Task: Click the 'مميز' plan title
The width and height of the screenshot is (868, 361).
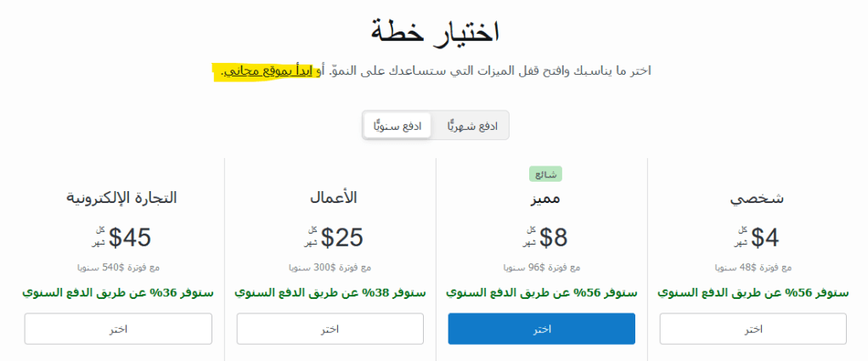Action: pos(544,199)
